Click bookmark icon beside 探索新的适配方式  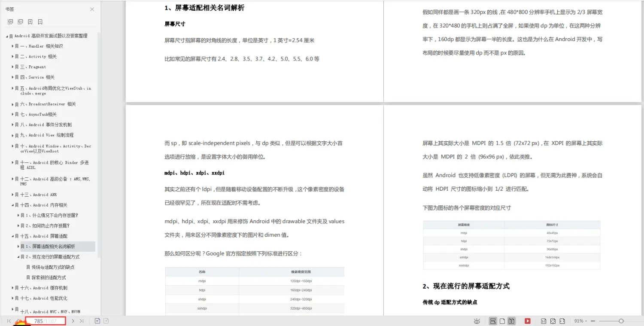[x=28, y=277]
